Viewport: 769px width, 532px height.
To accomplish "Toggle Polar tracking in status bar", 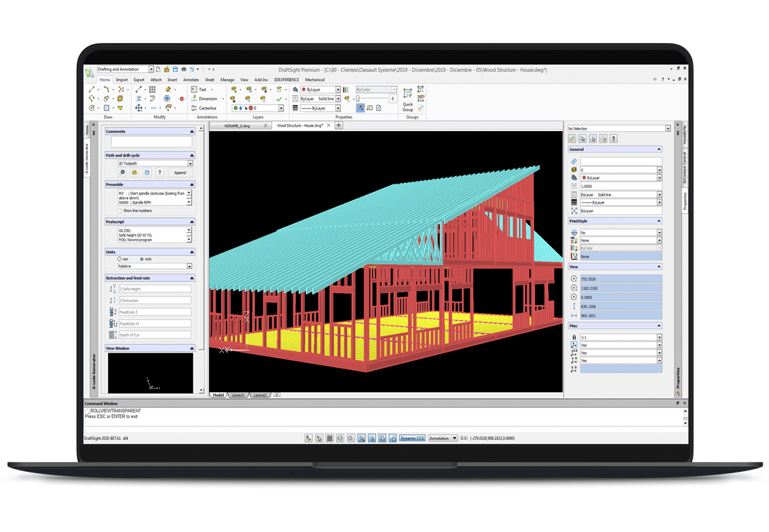I will [x=351, y=438].
